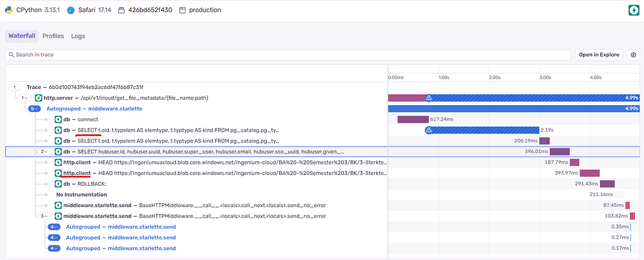Viewport: 644px width, 260px height.
Task: Click the 291.43ms ROLLBACK bar
Action: (607, 183)
